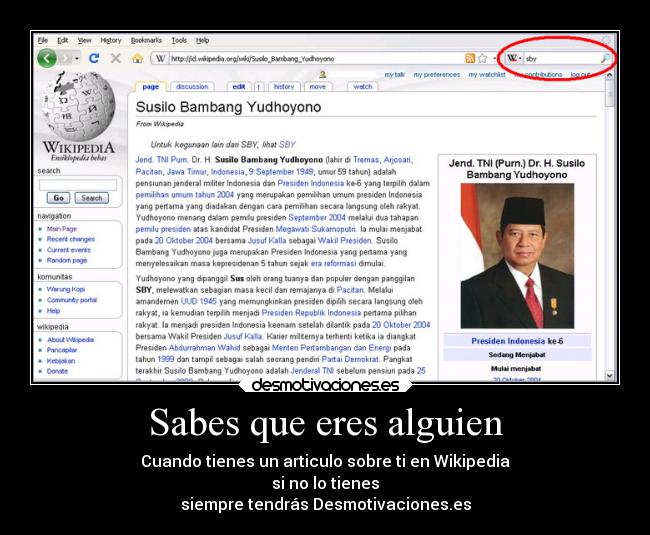Viewport: 650px width, 535px height.
Task: Open the Edit menu
Action: [x=63, y=40]
